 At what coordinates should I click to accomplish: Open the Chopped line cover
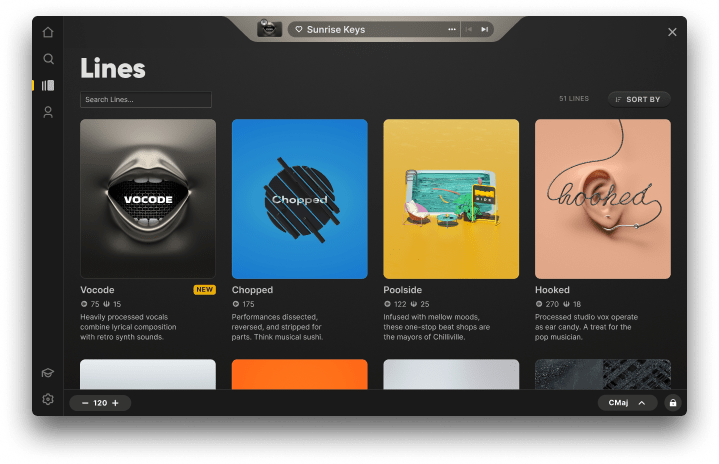(299, 199)
